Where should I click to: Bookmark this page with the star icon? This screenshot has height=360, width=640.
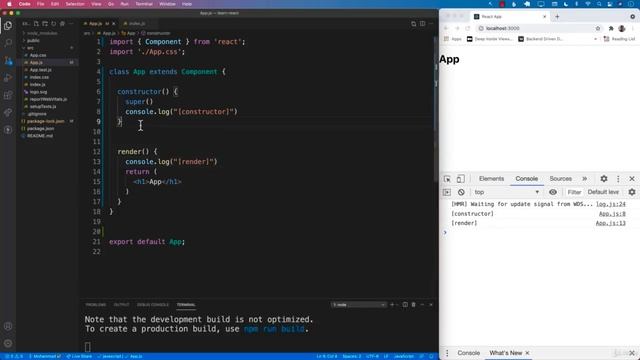(598, 28)
